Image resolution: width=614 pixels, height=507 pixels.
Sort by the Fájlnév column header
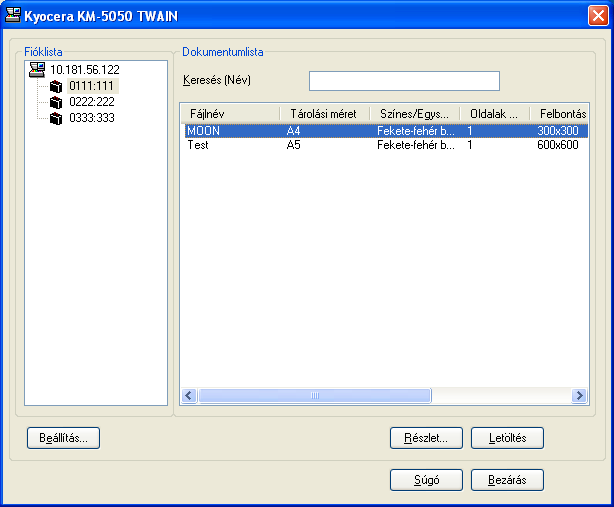tap(231, 114)
